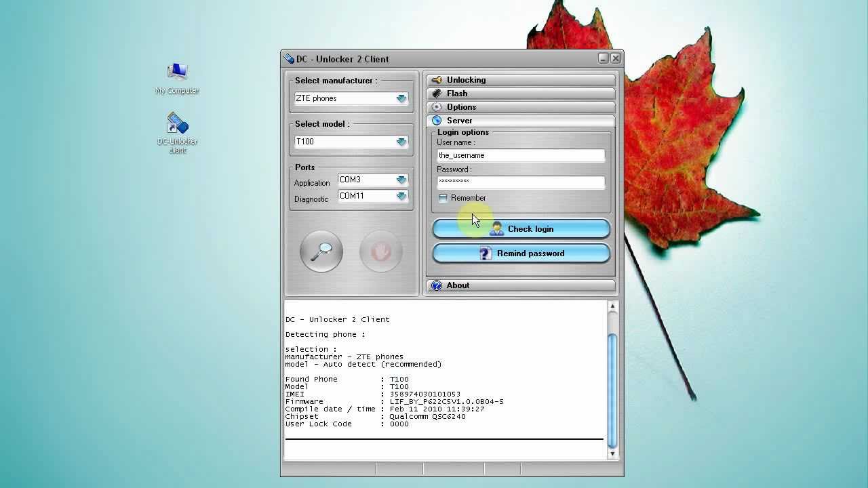Click the Remind password button
Screen dimensions: 868x488
pos(521,253)
